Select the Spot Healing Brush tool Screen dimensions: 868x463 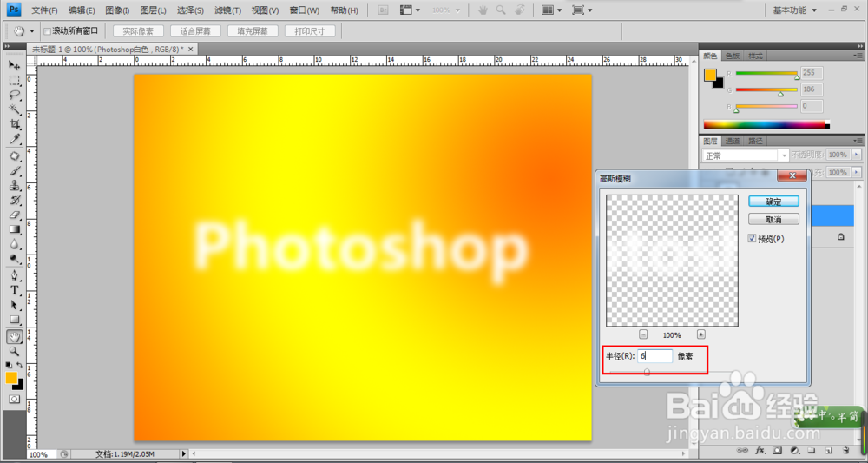point(15,156)
